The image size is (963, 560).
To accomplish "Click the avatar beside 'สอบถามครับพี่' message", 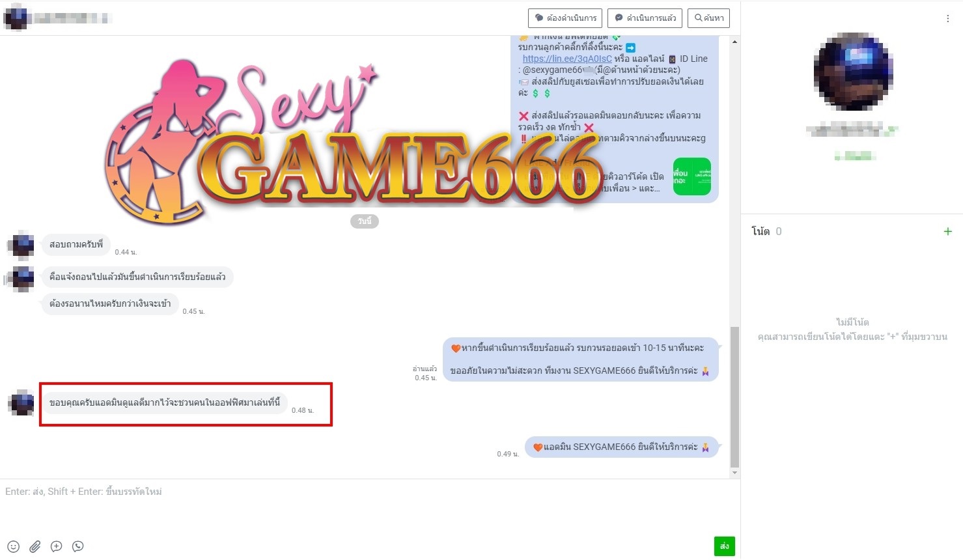I will tap(21, 245).
